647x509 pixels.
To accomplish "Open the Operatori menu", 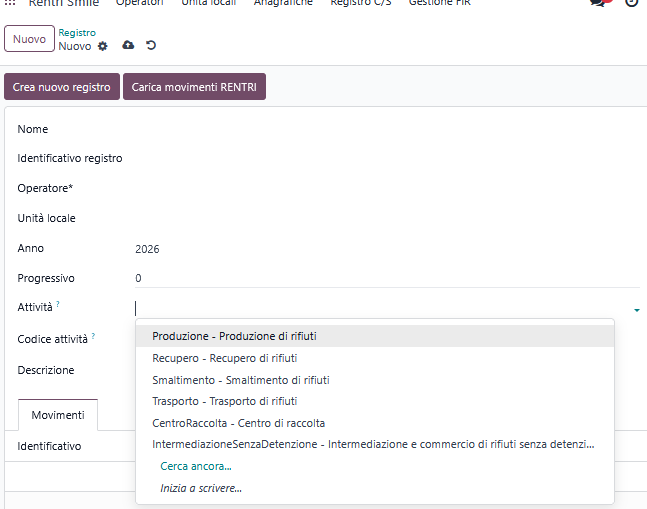I will [x=139, y=2].
